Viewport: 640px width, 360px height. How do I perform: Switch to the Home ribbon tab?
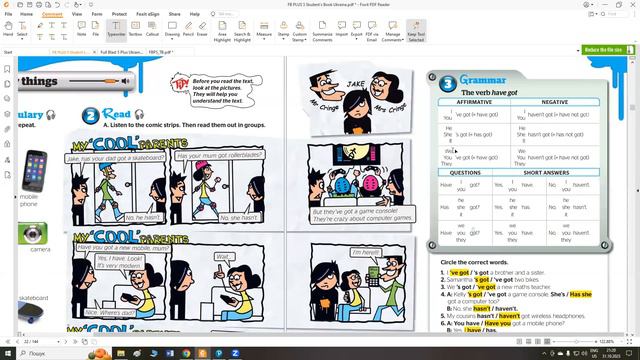click(x=27, y=14)
